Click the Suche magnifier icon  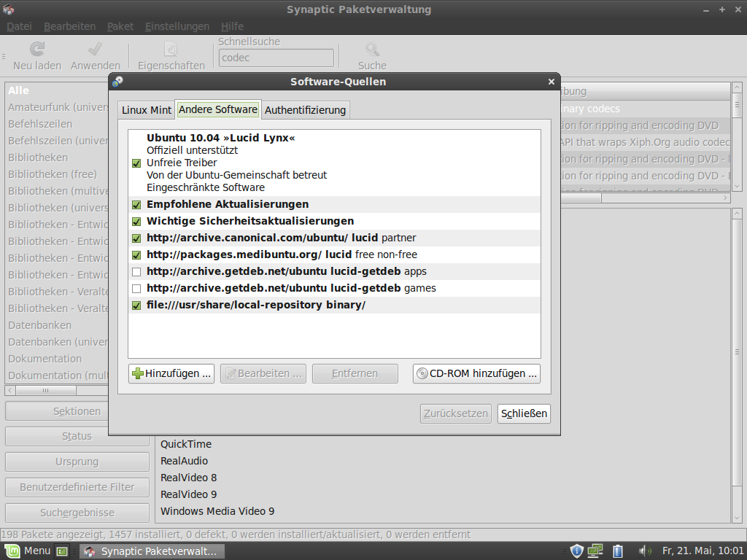pos(371,50)
